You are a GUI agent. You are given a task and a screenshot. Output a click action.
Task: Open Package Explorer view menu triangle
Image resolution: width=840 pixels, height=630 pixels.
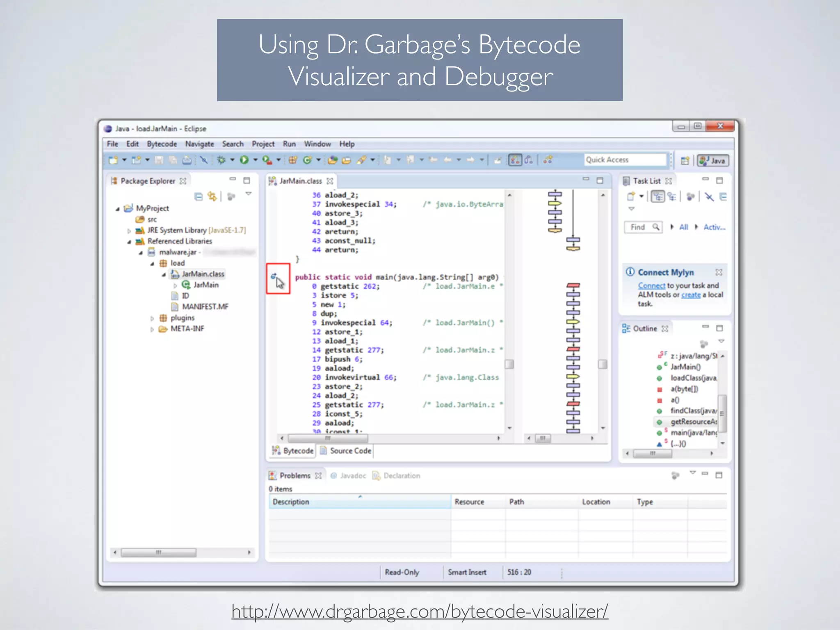click(249, 194)
